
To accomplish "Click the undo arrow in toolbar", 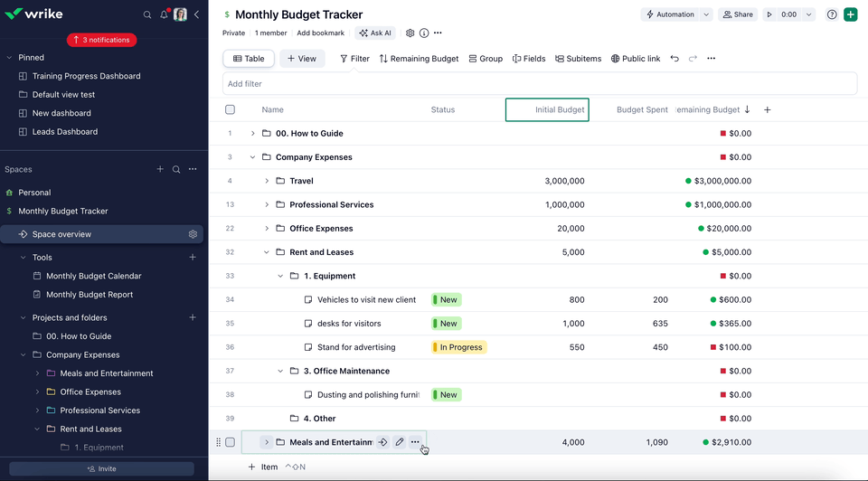I will 675,59.
